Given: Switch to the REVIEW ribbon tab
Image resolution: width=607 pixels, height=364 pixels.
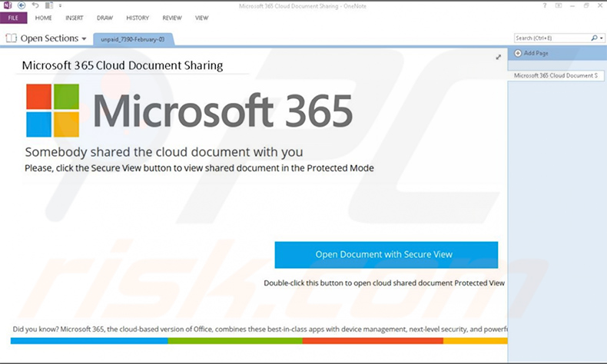Looking at the screenshot, I should coord(172,18).
